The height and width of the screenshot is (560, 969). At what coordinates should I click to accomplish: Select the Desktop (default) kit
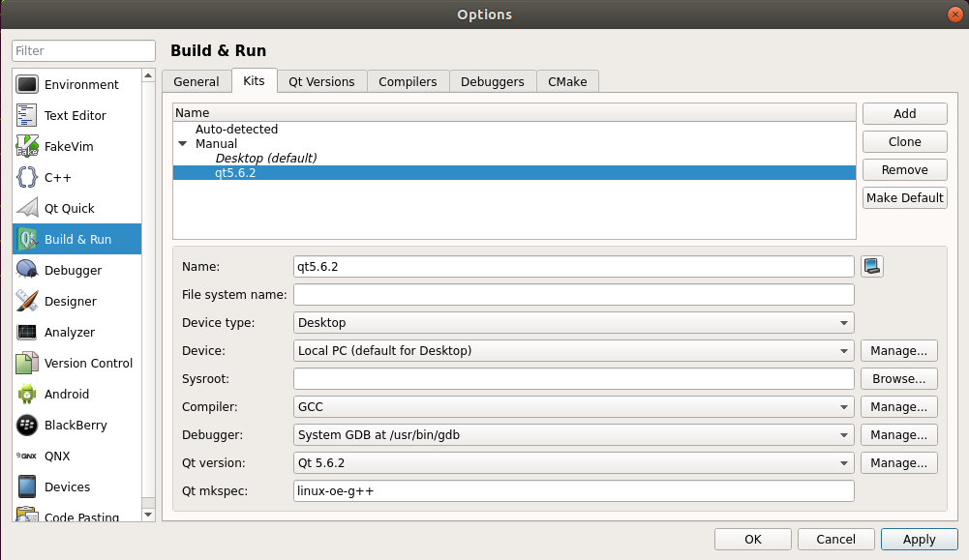266,159
